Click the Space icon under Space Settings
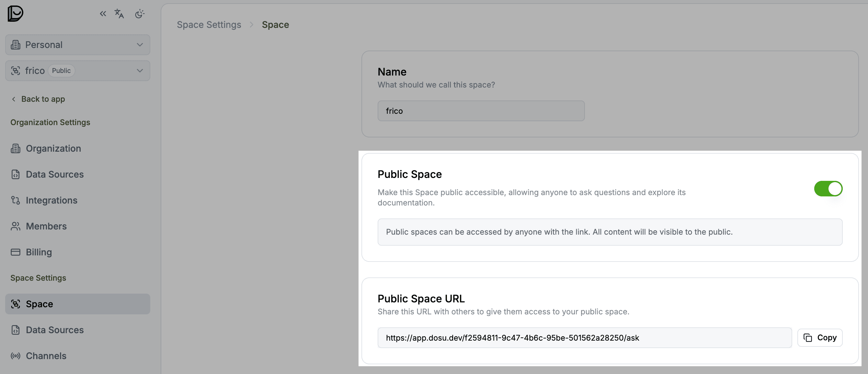Viewport: 868px width, 374px height. [x=16, y=304]
